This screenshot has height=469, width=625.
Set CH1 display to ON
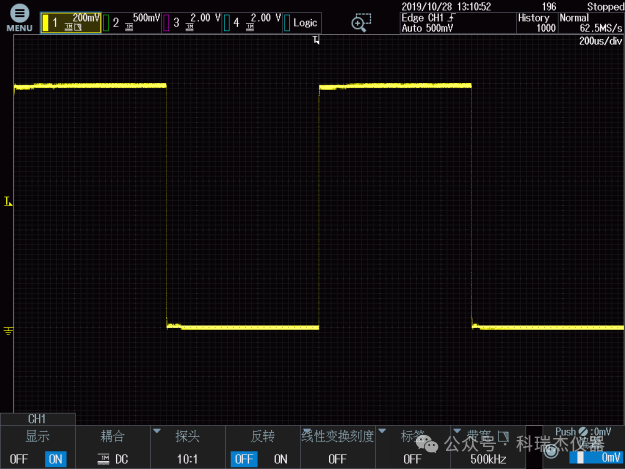(x=55, y=459)
